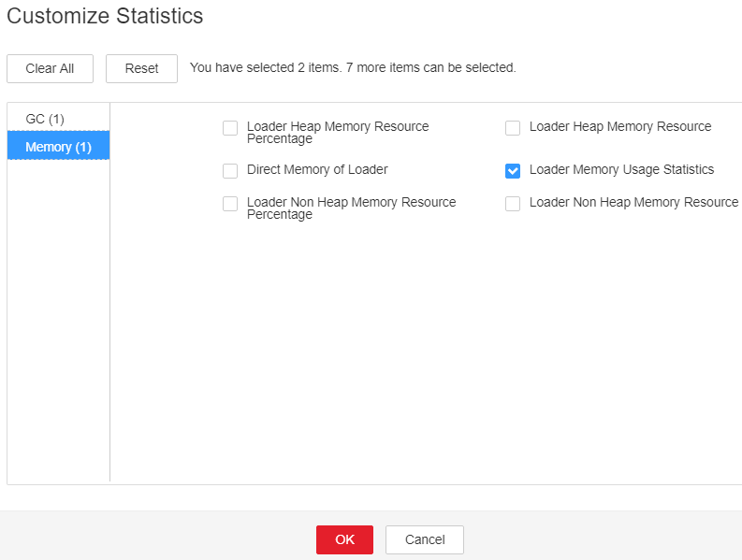Click the Reset button

pos(141,68)
